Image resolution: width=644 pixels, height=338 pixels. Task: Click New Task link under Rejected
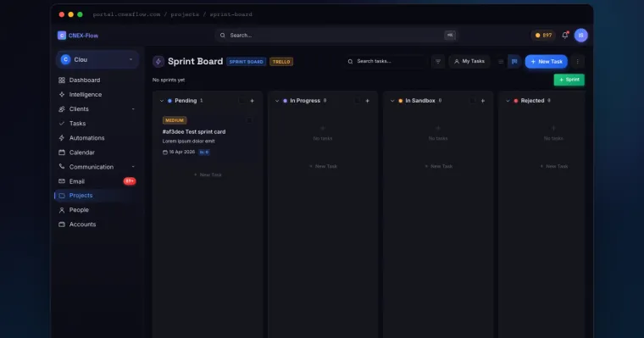[x=554, y=166]
